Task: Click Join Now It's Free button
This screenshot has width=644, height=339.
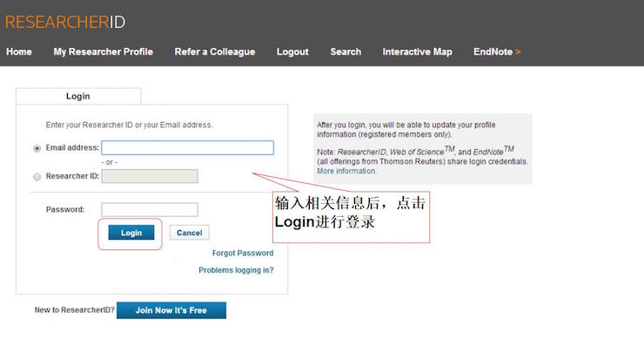Action: click(171, 310)
